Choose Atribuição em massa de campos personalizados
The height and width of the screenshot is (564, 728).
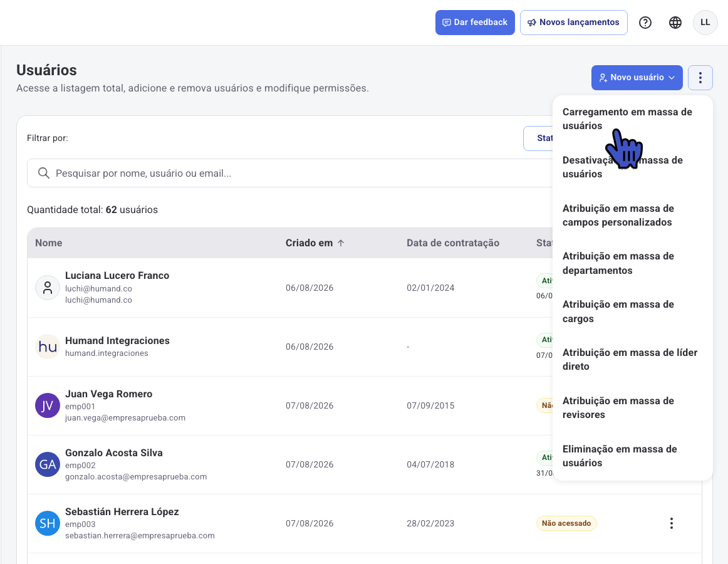pyautogui.click(x=632, y=216)
